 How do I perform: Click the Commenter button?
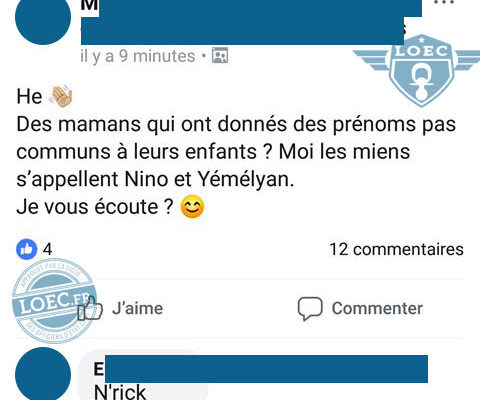360,308
